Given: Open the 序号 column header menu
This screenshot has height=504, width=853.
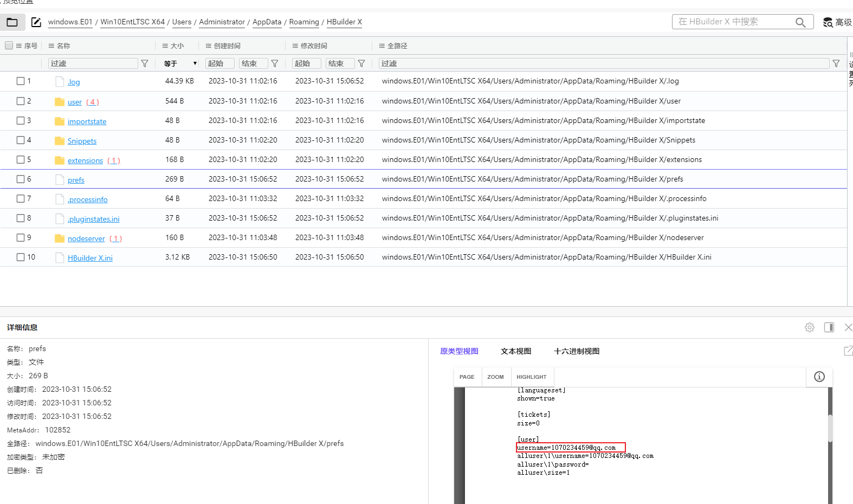Looking at the screenshot, I should [19, 46].
